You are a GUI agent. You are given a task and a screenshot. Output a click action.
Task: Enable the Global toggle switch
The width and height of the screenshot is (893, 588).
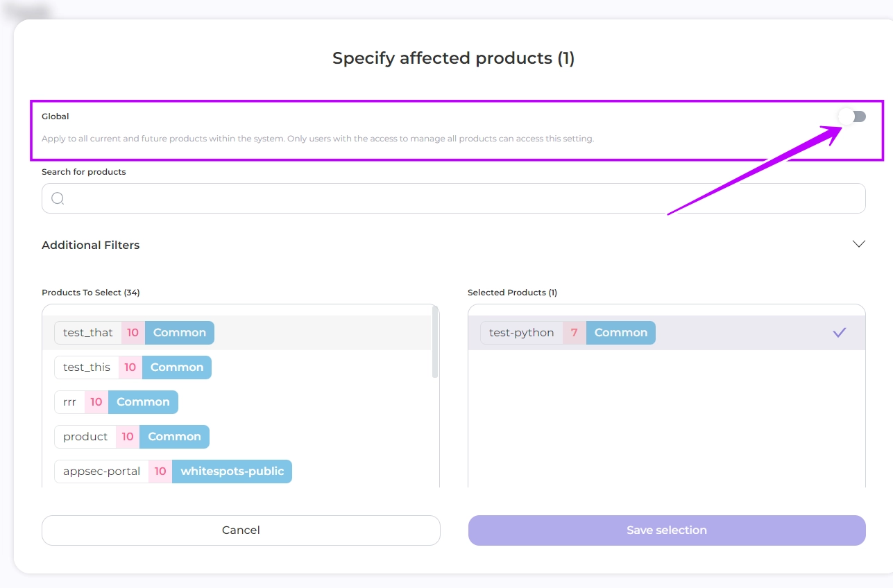851,116
